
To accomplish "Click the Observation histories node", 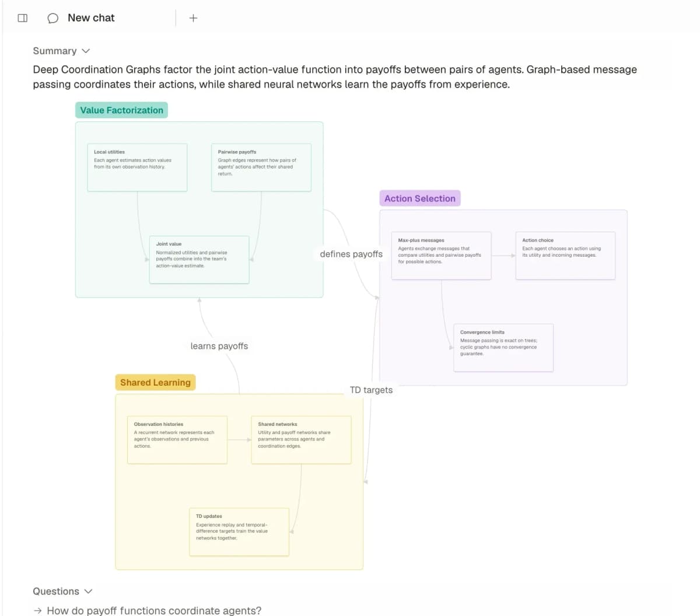I will click(x=177, y=440).
